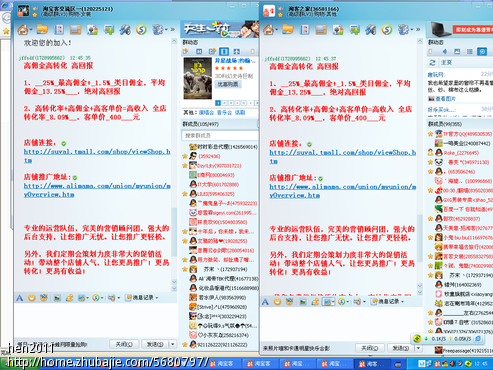Open suval.tmall.com shop link in left chat

(x=97, y=156)
